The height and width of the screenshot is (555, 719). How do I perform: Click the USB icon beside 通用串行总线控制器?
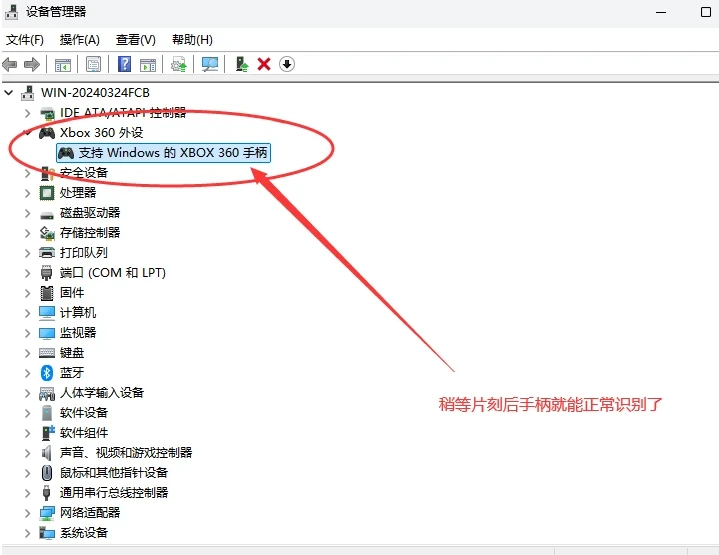[46, 493]
